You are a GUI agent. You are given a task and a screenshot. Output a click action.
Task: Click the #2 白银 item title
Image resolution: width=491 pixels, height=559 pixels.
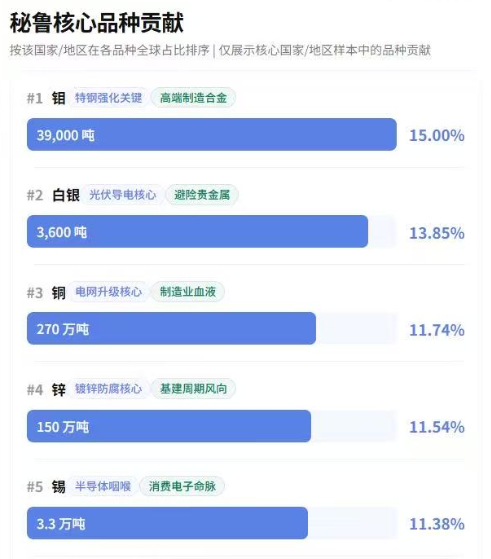coord(53,195)
